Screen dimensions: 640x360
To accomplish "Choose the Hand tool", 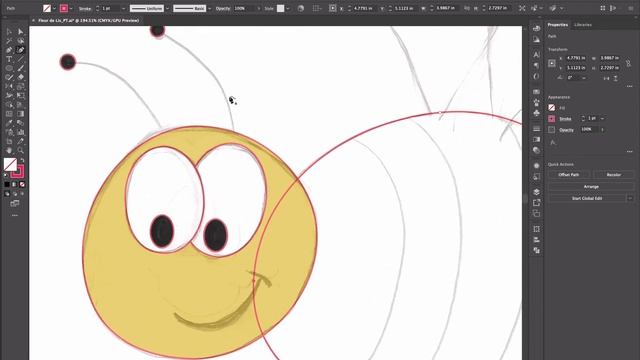I will tap(9, 150).
